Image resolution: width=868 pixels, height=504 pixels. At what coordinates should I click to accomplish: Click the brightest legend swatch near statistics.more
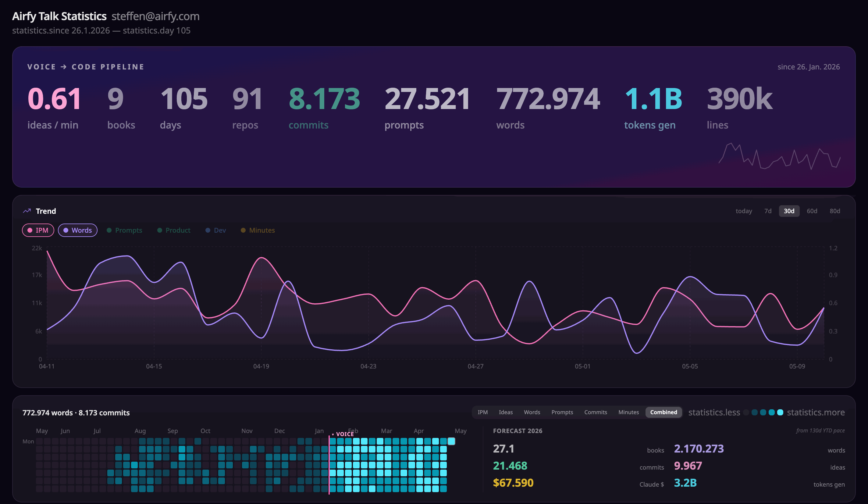click(780, 412)
